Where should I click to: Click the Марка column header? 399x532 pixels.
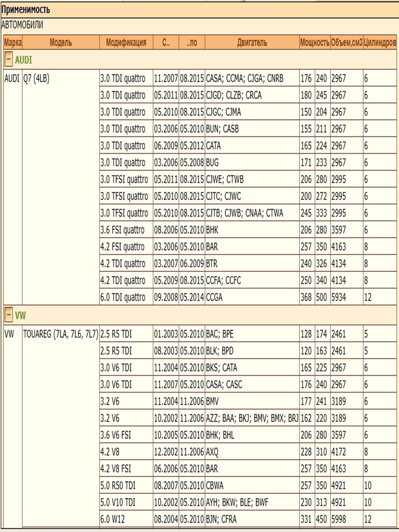[x=13, y=43]
